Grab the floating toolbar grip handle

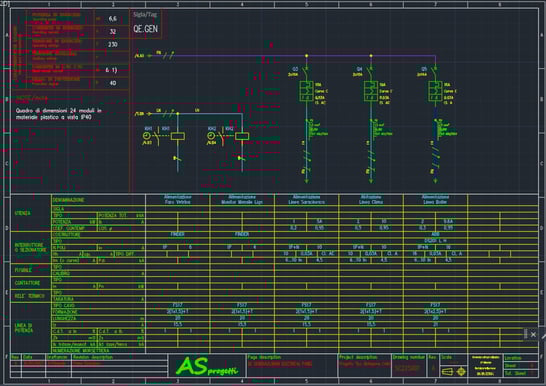[x=526, y=334]
